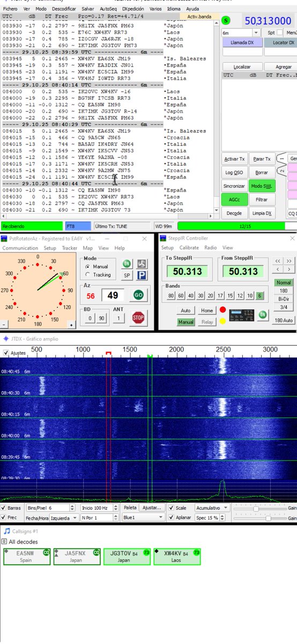The height and width of the screenshot is (644, 297).
Task: Click the green GO button in PstRotatorAz
Action: pyautogui.click(x=138, y=295)
